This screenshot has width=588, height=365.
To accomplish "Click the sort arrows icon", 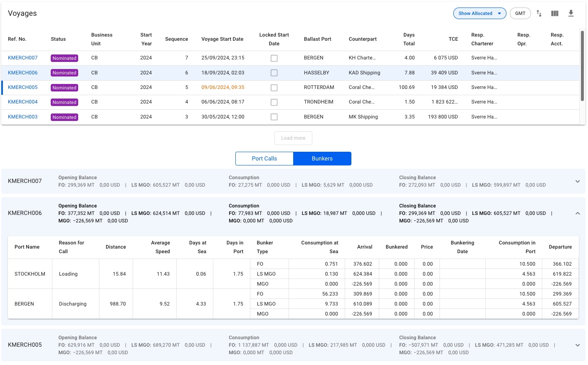I will [x=539, y=13].
